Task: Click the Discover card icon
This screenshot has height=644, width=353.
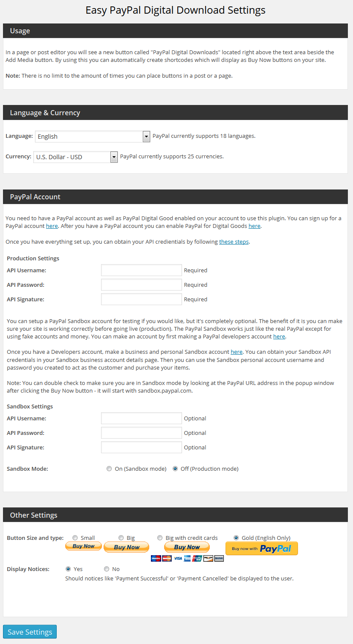Action: pyautogui.click(x=208, y=558)
